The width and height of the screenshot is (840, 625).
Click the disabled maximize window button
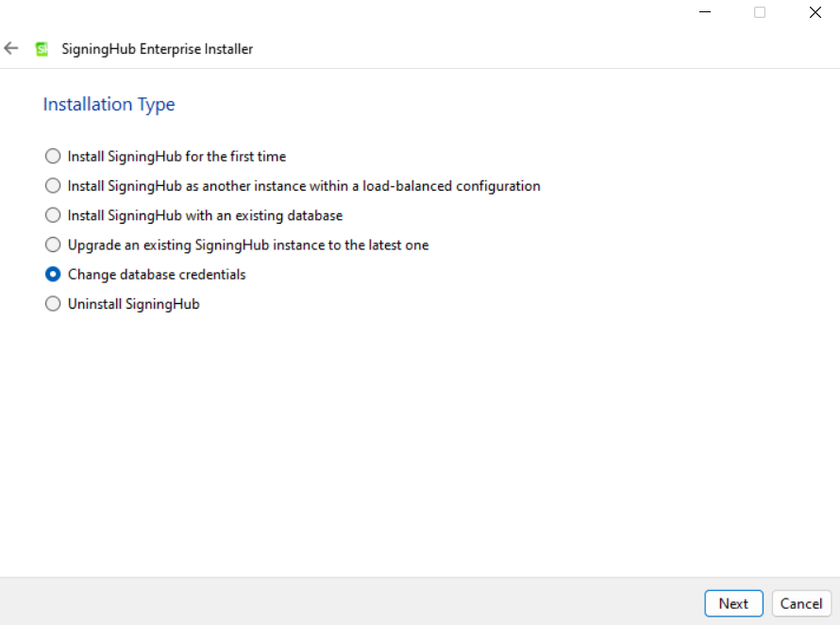(760, 11)
